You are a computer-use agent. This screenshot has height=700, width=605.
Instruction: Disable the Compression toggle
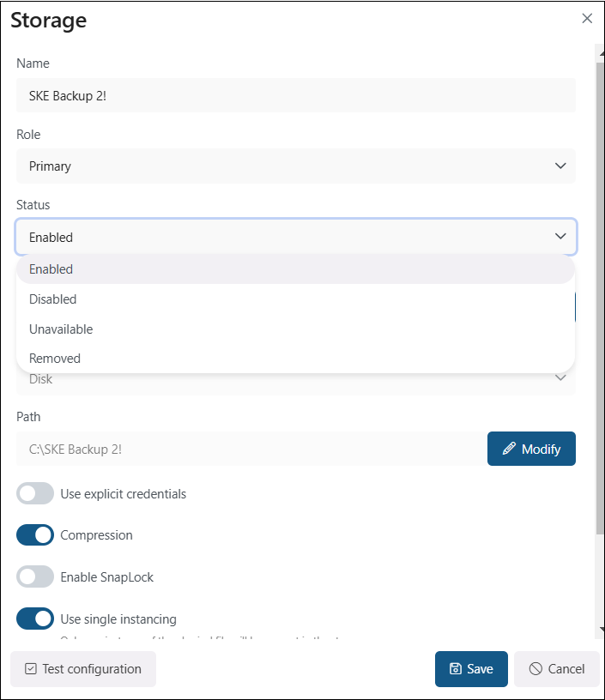coord(35,535)
